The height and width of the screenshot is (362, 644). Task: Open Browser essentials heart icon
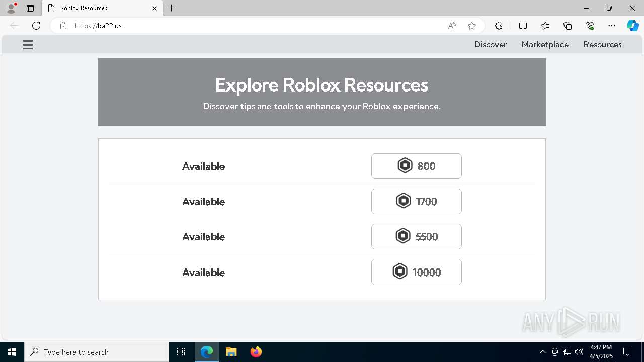tap(590, 26)
